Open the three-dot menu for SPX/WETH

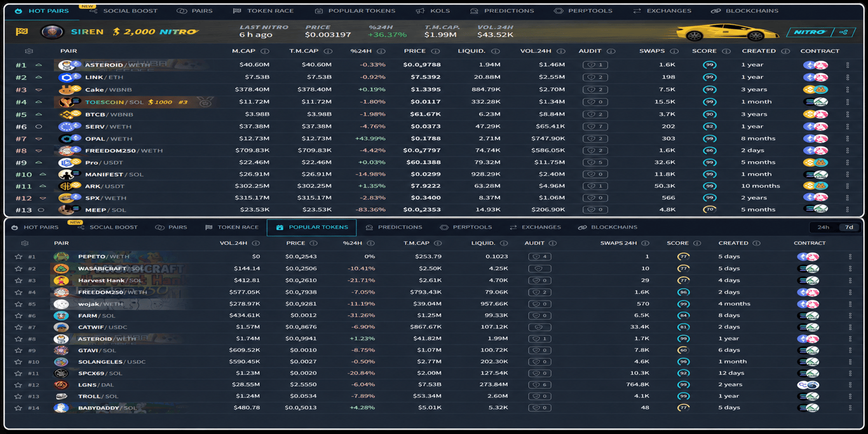[x=848, y=198]
